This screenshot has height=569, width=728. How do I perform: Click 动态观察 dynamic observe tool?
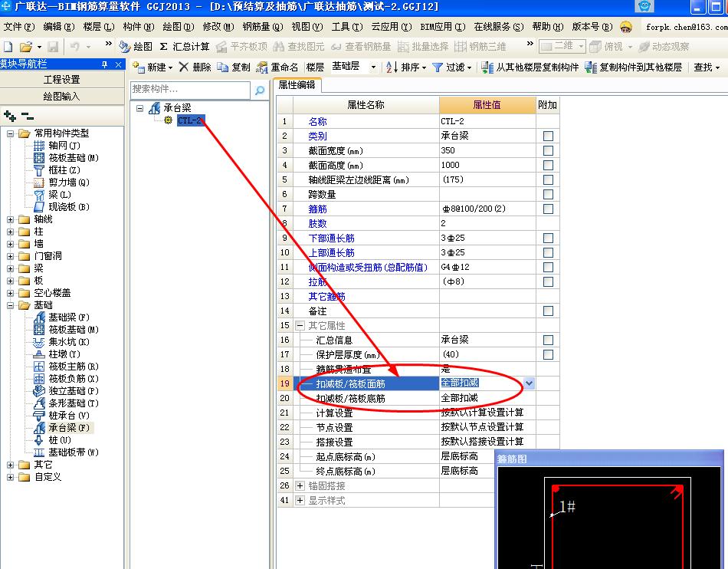click(664, 47)
